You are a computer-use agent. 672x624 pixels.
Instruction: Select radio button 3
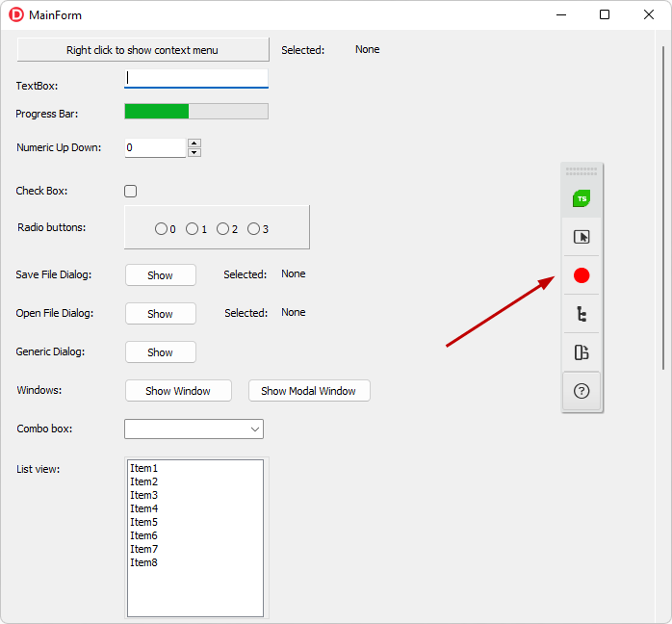pos(253,229)
